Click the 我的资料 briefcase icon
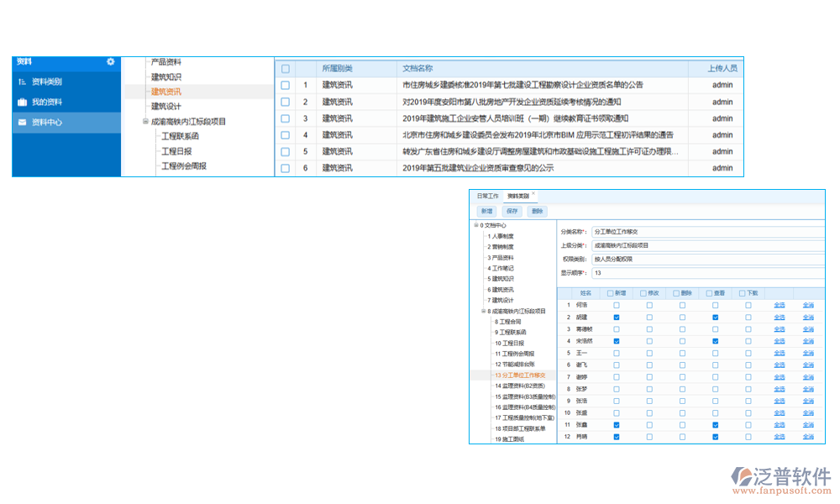The image size is (840, 504). (x=22, y=102)
